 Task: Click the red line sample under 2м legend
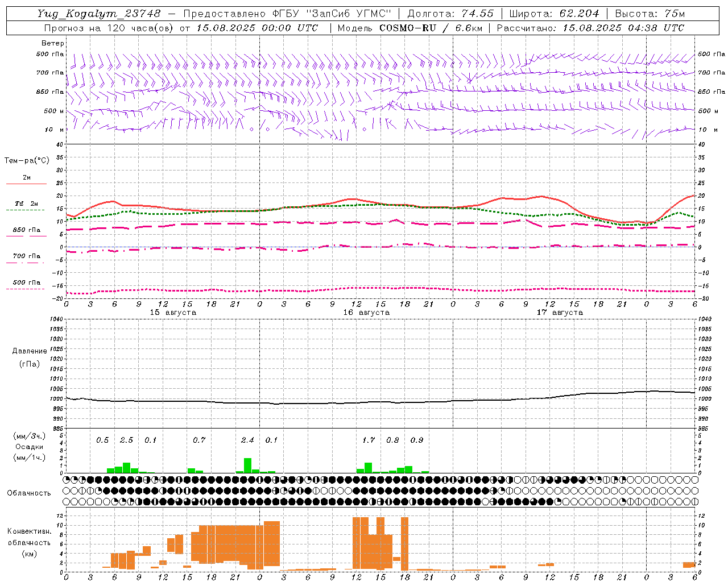click(26, 184)
